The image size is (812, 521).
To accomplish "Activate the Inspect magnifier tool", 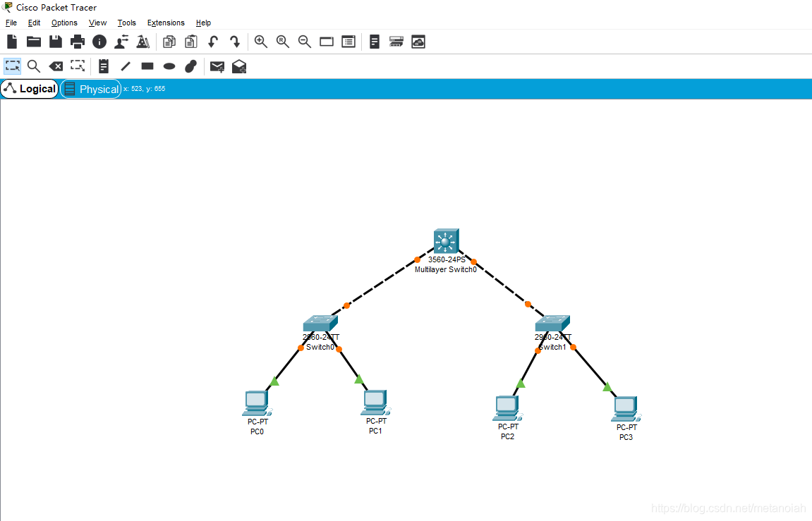I will (34, 66).
